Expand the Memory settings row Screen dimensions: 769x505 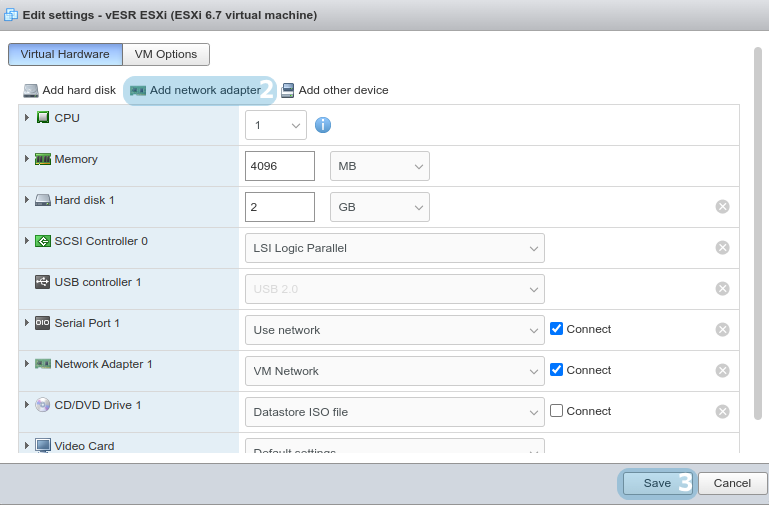(27, 159)
